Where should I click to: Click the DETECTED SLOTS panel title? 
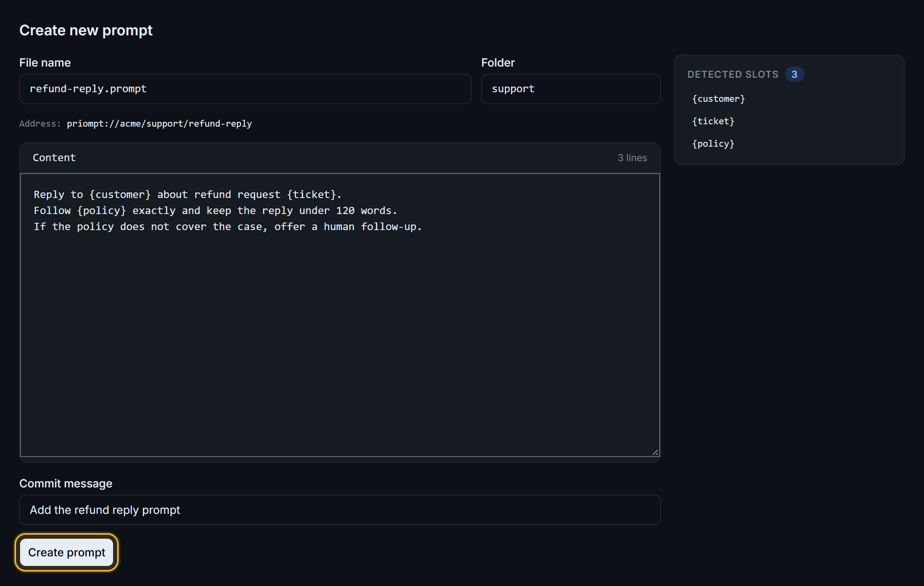point(733,75)
